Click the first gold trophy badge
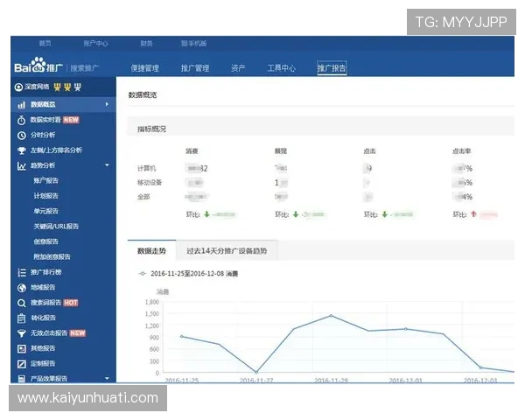The width and height of the screenshot is (525, 420). [x=58, y=87]
